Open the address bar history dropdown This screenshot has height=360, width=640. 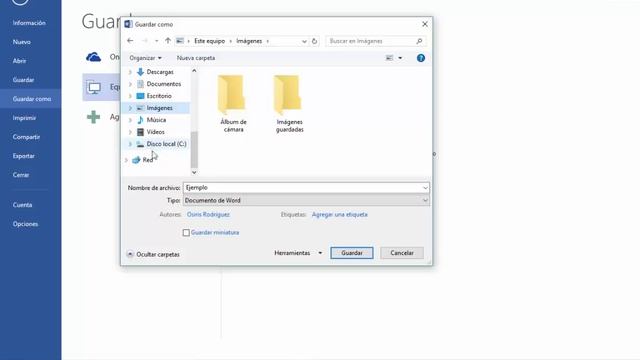point(304,41)
